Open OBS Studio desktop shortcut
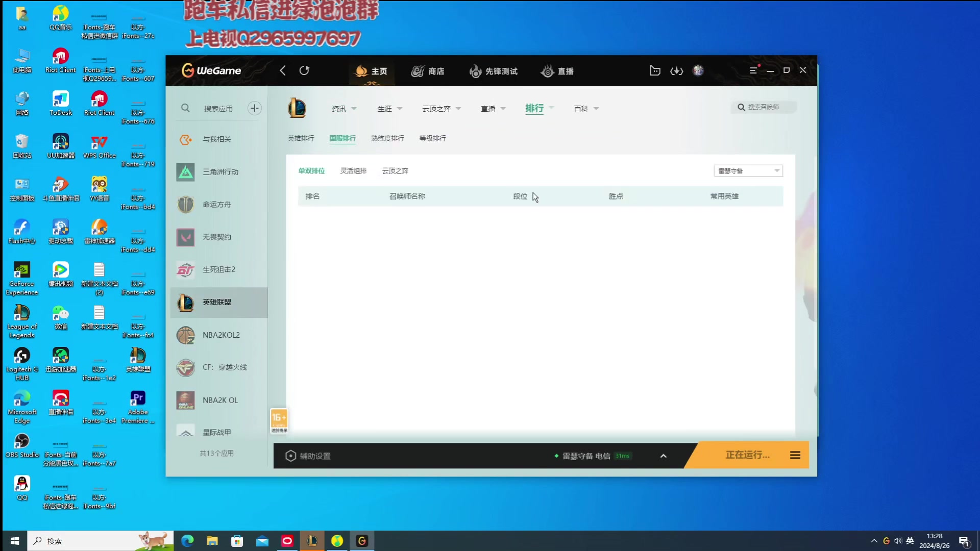 coord(22,445)
